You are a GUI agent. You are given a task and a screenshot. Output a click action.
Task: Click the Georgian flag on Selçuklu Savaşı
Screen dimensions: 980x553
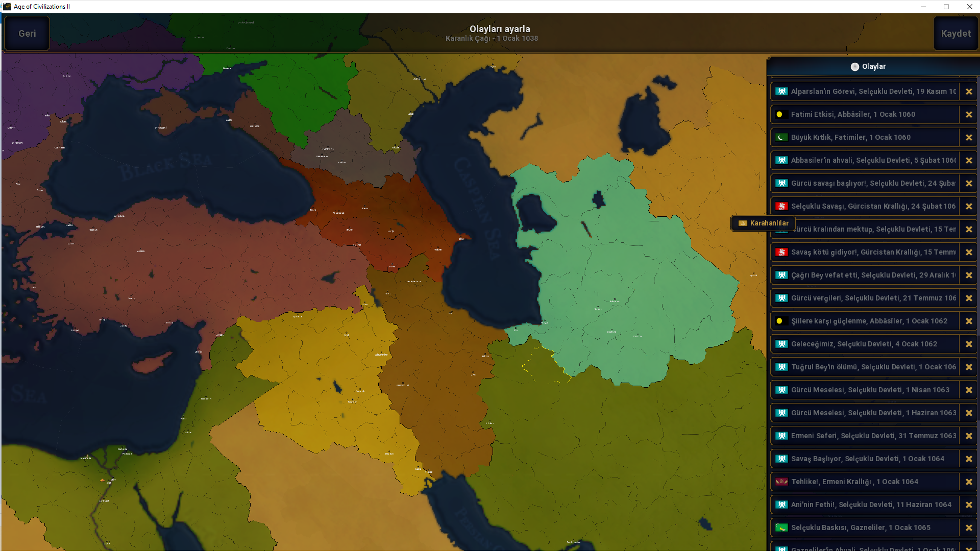tap(781, 206)
